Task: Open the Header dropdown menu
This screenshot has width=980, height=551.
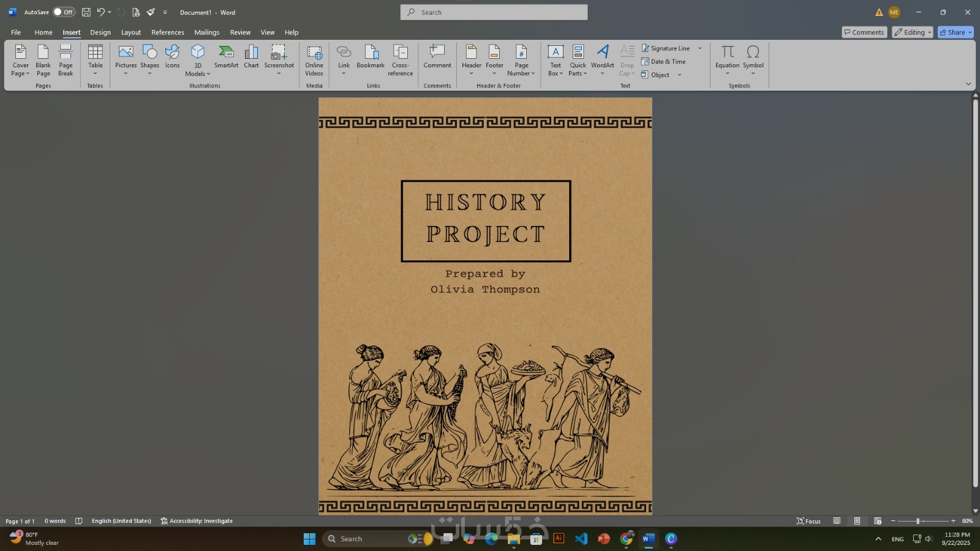Action: pyautogui.click(x=471, y=60)
